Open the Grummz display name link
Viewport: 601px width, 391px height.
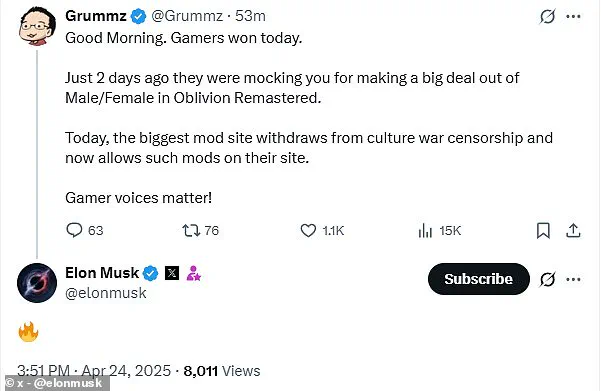click(96, 16)
